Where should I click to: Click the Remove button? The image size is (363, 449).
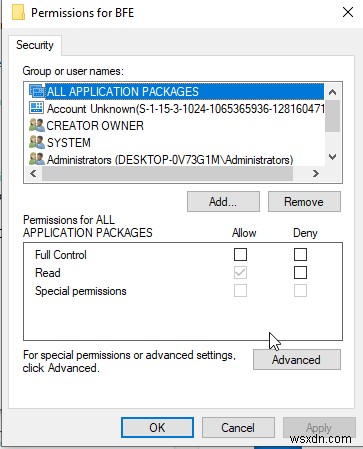[304, 201]
